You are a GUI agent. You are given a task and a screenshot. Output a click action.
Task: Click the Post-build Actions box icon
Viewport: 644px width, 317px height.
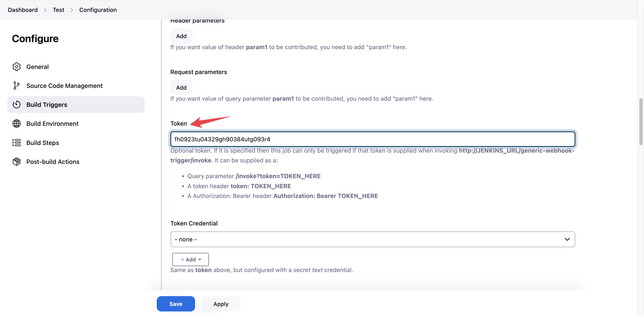pyautogui.click(x=16, y=162)
